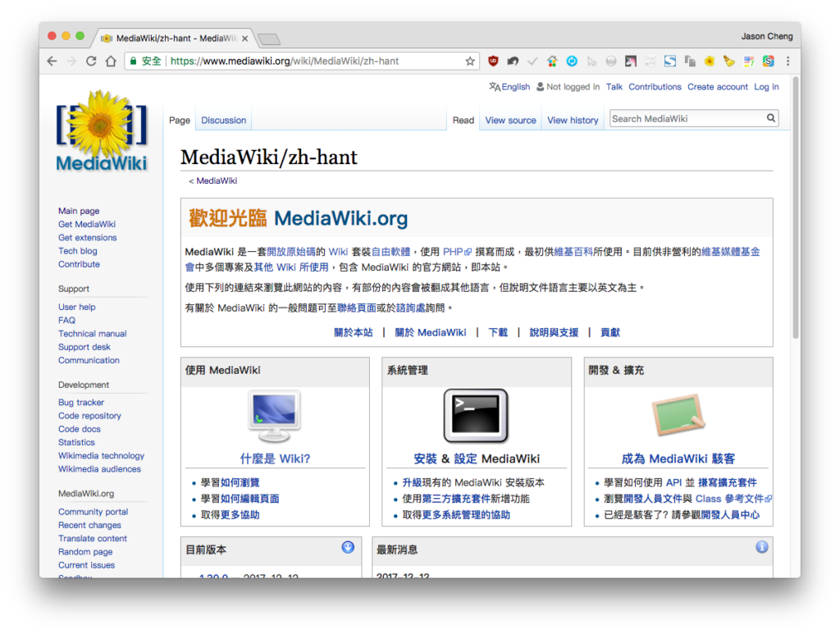This screenshot has height=634, width=840.
Task: Open Main page in sidebar
Action: click(79, 211)
